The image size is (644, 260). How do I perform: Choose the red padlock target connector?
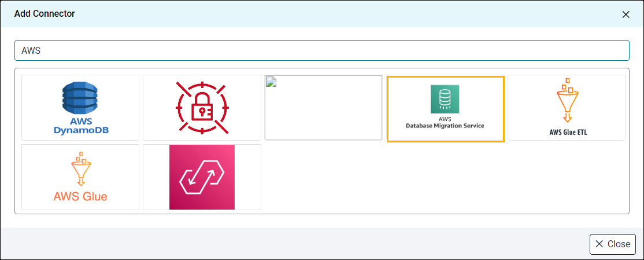(x=202, y=108)
